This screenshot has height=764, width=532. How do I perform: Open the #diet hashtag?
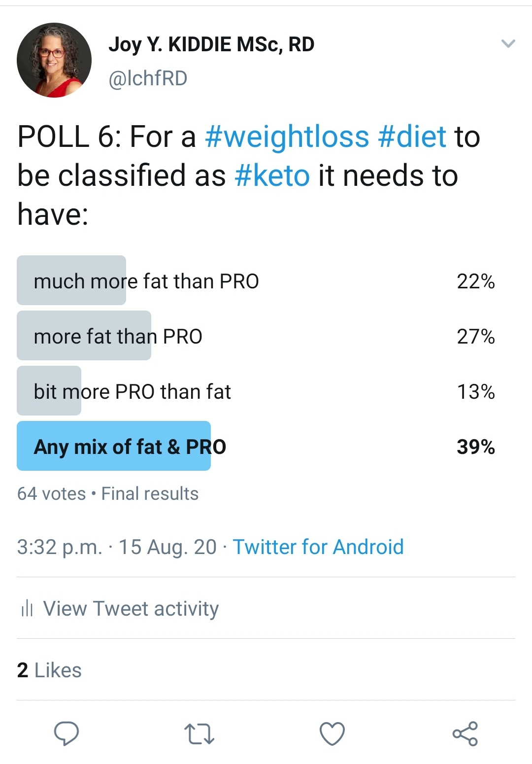click(412, 137)
